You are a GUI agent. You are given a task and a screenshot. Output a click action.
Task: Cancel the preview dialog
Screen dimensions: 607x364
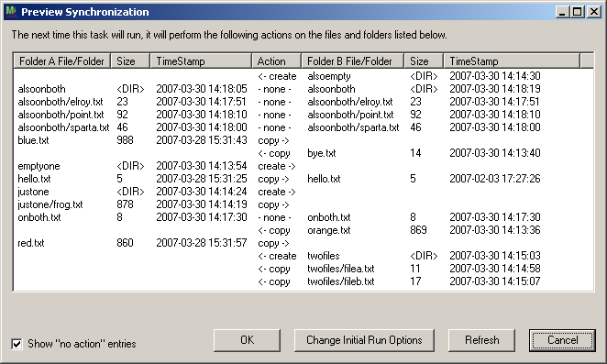pyautogui.click(x=562, y=340)
